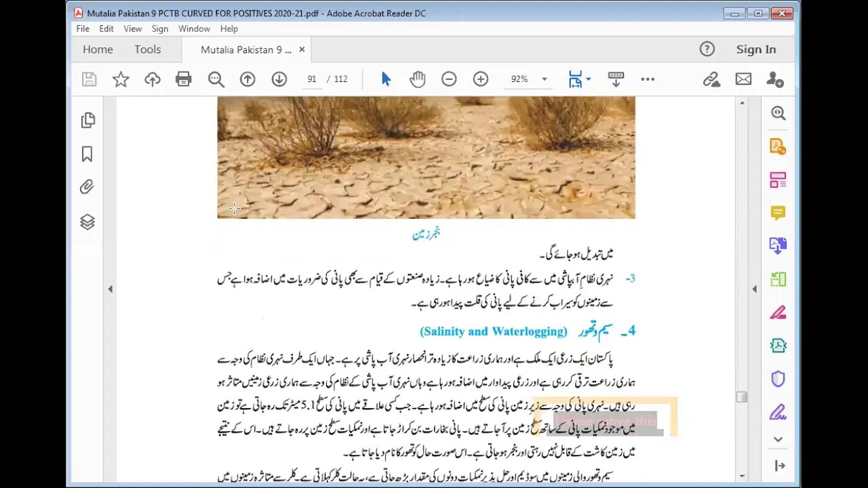Click the desert land photo in the page

tap(426, 157)
